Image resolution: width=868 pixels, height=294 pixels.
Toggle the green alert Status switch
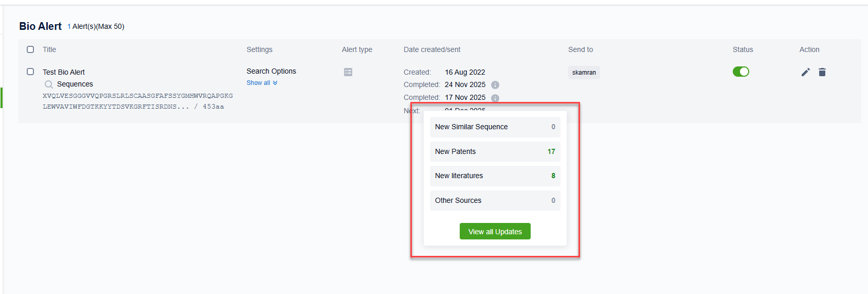click(740, 72)
